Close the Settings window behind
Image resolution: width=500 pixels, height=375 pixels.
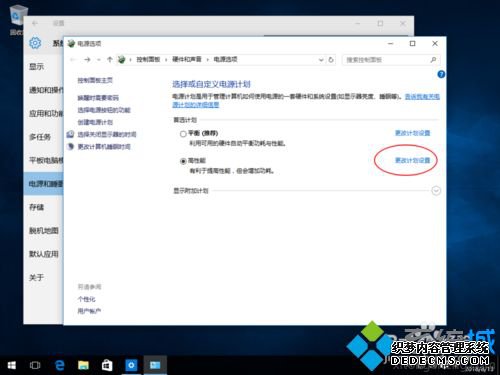point(403,23)
